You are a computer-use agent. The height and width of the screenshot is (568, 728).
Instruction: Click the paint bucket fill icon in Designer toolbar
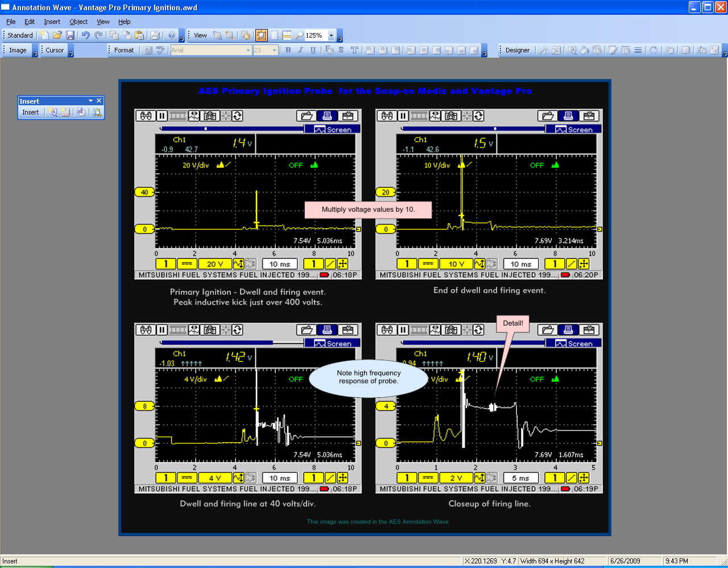coord(585,50)
